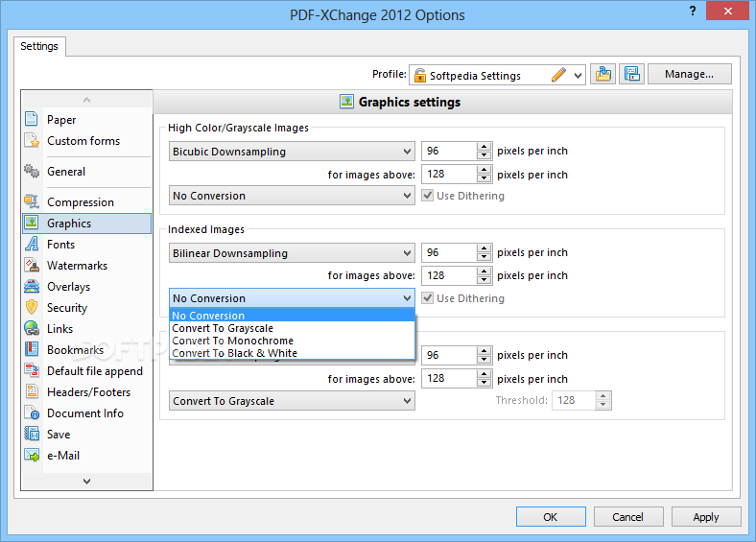756x542 pixels.
Task: Click the Apply button
Action: (706, 517)
